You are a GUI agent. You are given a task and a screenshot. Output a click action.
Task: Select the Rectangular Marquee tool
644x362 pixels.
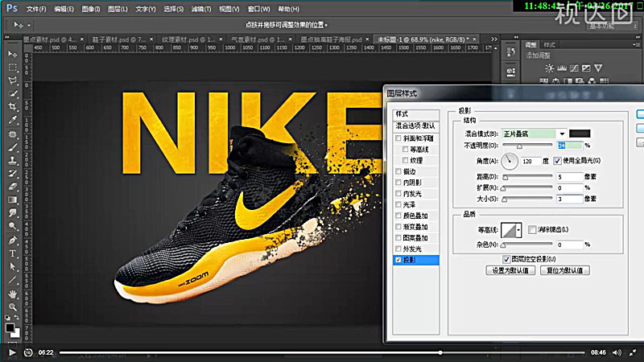click(13, 68)
